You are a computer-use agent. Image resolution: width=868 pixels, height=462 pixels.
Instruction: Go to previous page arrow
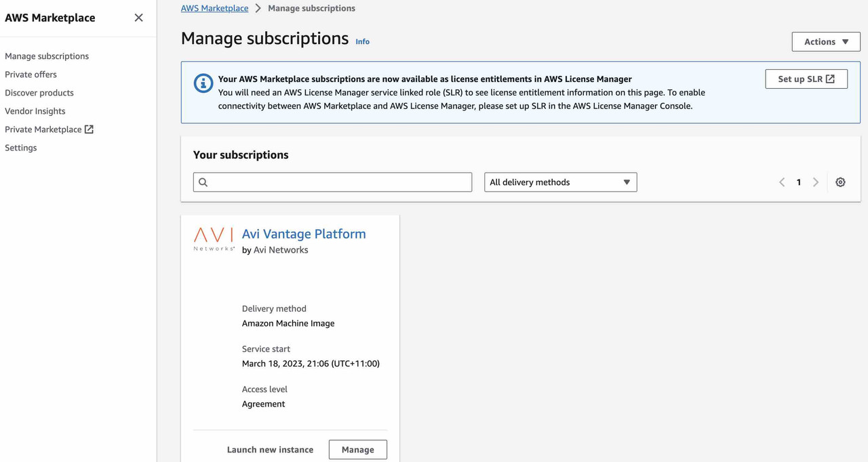point(782,182)
